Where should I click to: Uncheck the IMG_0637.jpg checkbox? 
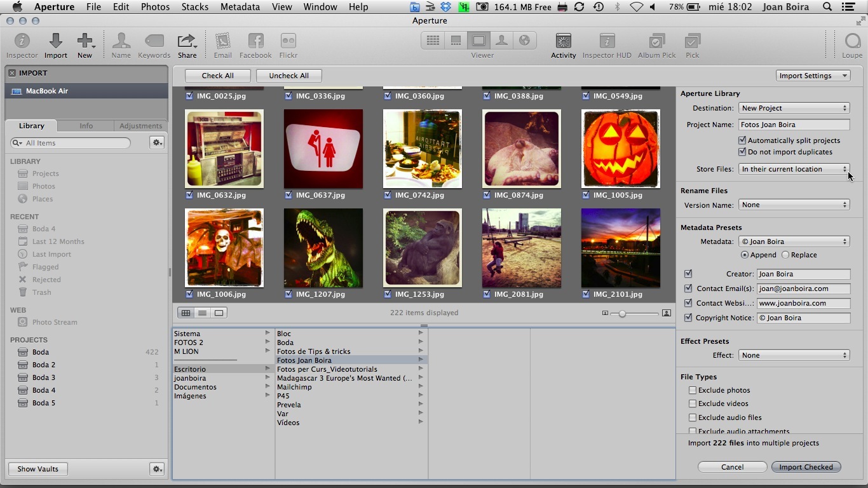[x=289, y=195]
